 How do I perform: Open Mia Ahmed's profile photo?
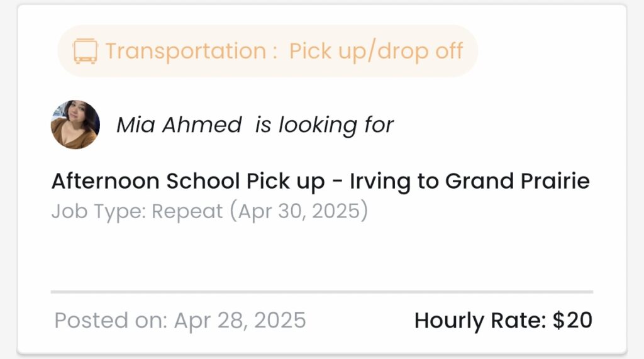coord(75,124)
